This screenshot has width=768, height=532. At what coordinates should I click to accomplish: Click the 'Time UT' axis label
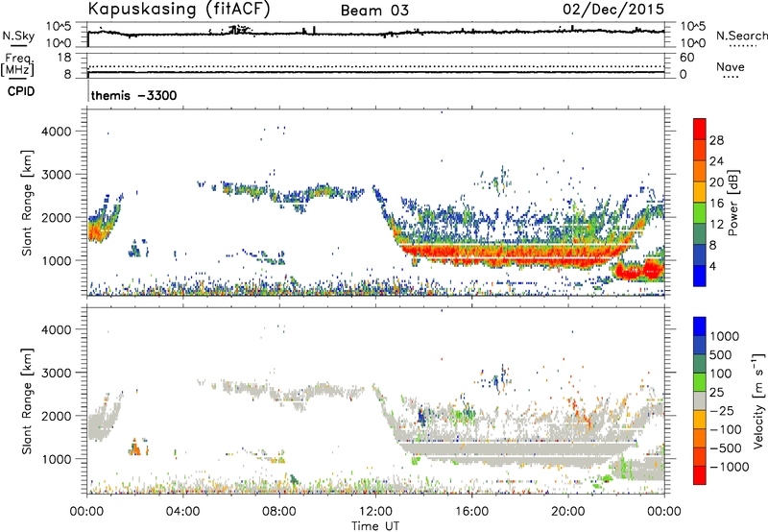(375, 526)
